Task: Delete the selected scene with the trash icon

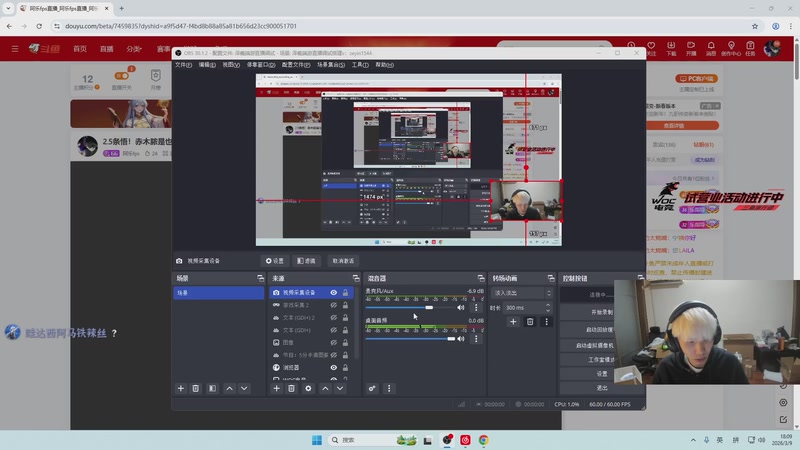Action: (195, 388)
